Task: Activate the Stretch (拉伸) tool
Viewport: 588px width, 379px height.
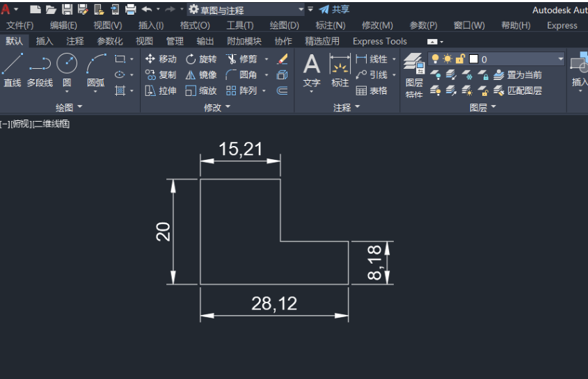Action: [161, 90]
